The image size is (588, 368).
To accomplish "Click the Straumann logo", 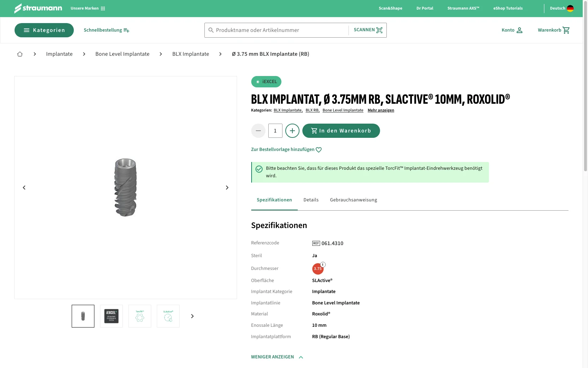I will pyautogui.click(x=38, y=8).
